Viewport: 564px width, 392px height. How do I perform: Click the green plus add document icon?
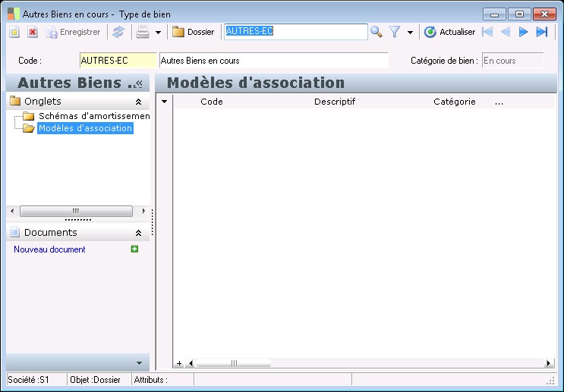coord(134,249)
